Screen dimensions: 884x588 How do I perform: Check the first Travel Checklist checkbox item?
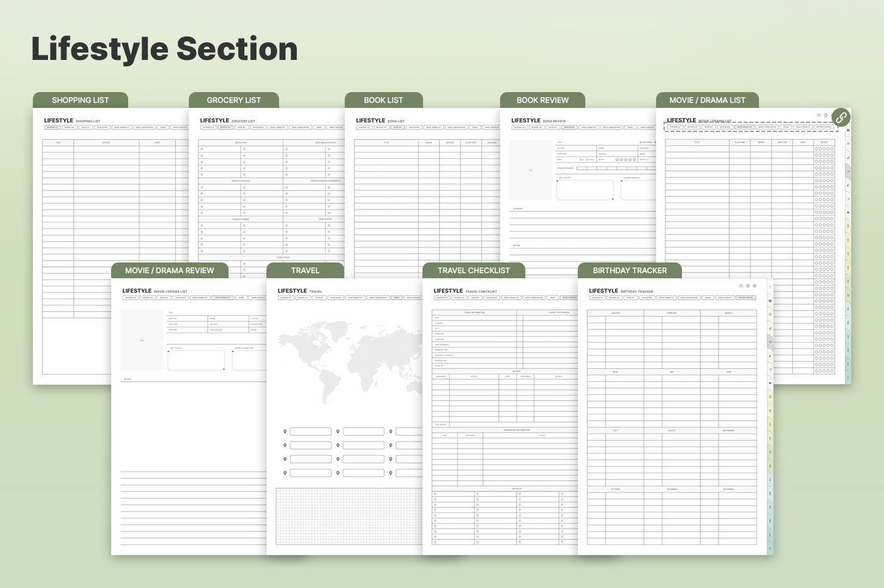435,494
